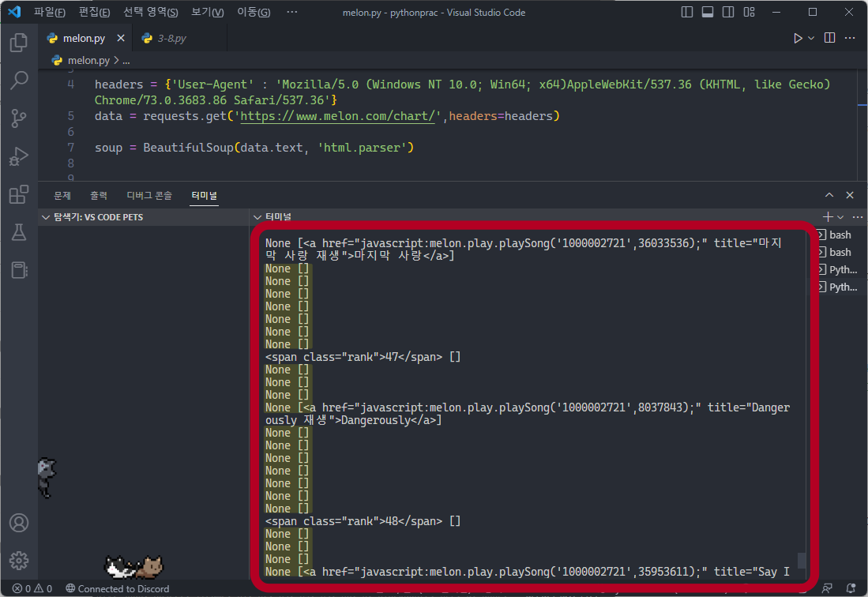Toggle the secondary side bar layout
This screenshot has width=868, height=597.
(728, 12)
